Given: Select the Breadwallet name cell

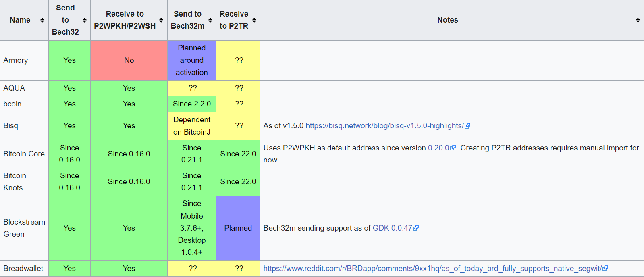Looking at the screenshot, I should pyautogui.click(x=24, y=269).
